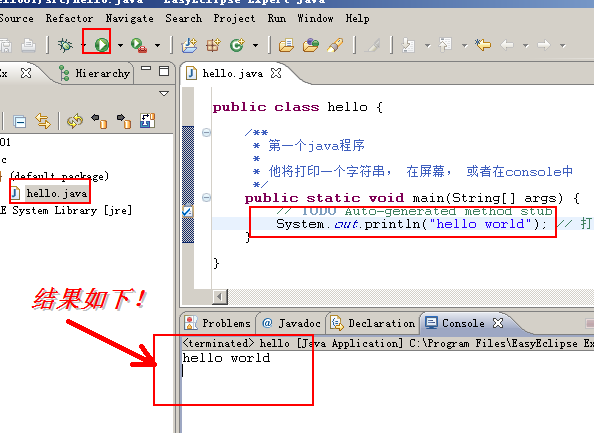Switch to the Problems tab
The width and height of the screenshot is (594, 433).
(x=217, y=323)
